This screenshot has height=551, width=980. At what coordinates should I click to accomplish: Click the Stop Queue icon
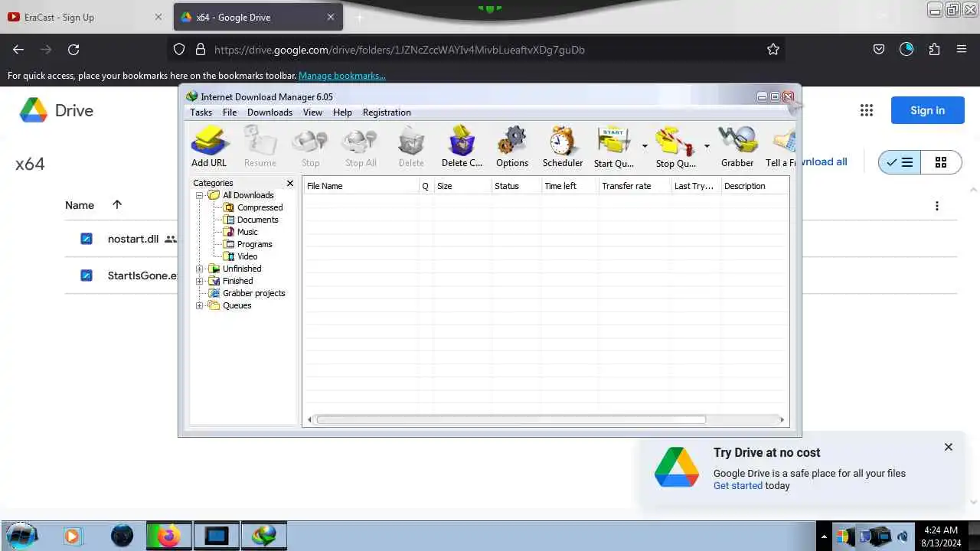675,146
